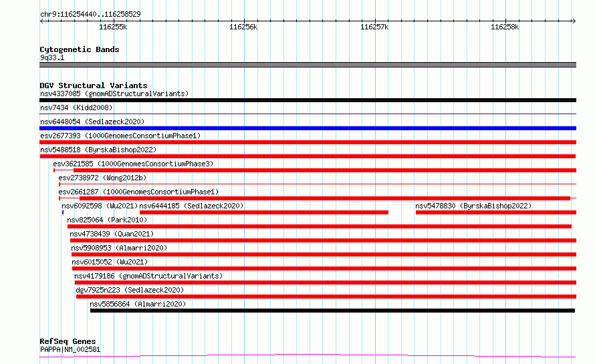Open nsv5908953 (Almarri2020) label
The image size is (595, 364).
pos(119,248)
